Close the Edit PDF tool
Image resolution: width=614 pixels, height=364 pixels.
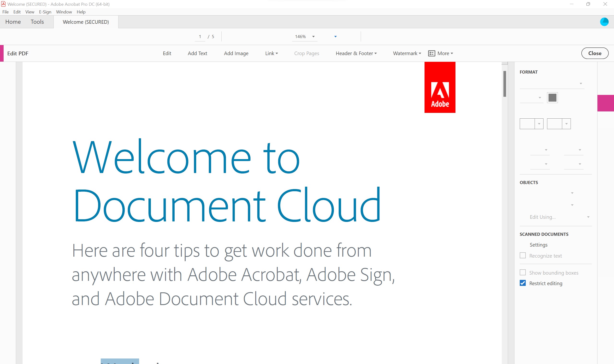pyautogui.click(x=595, y=53)
